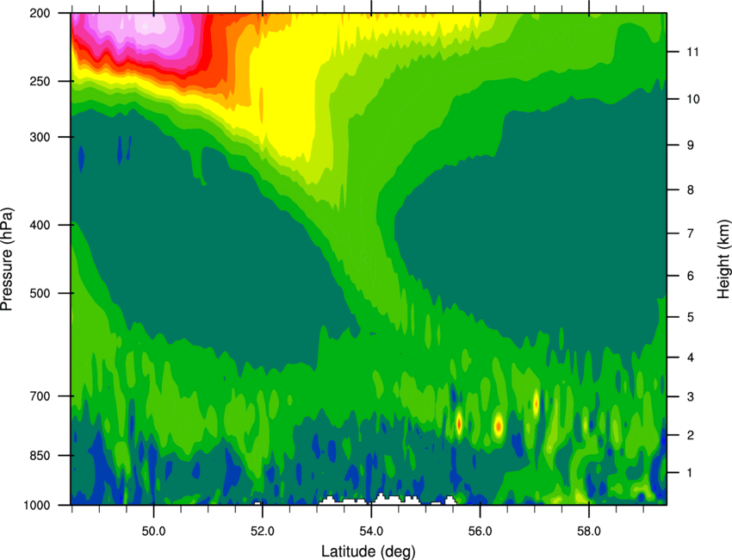Screen dimensions: 732x560
Task: Click the 5 km height label
Action: click(x=691, y=317)
